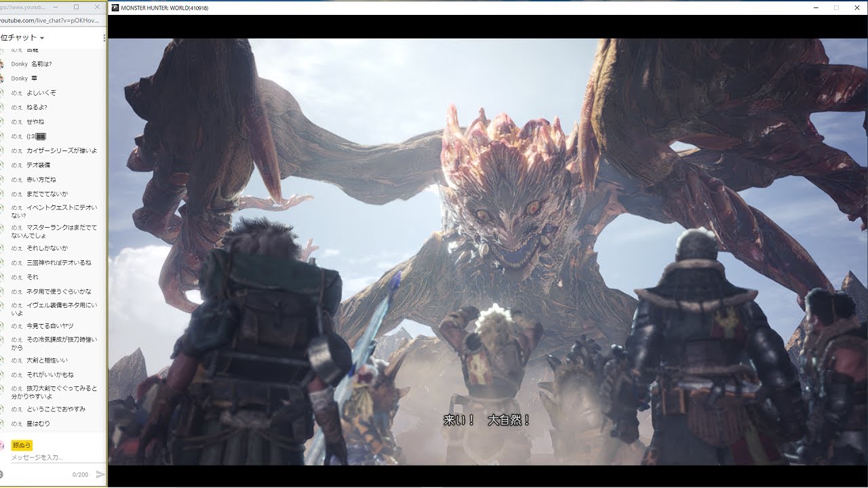Click めぇ username beside テオ装備

(x=17, y=165)
